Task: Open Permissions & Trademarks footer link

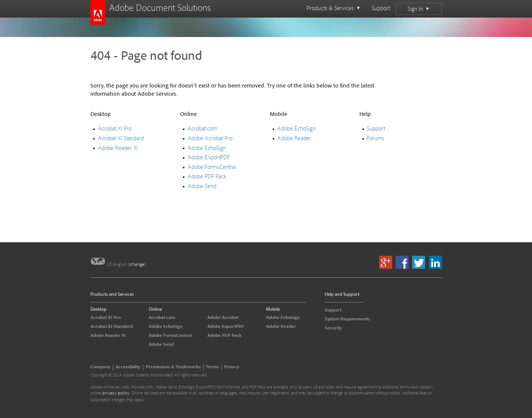Action: coord(173,367)
